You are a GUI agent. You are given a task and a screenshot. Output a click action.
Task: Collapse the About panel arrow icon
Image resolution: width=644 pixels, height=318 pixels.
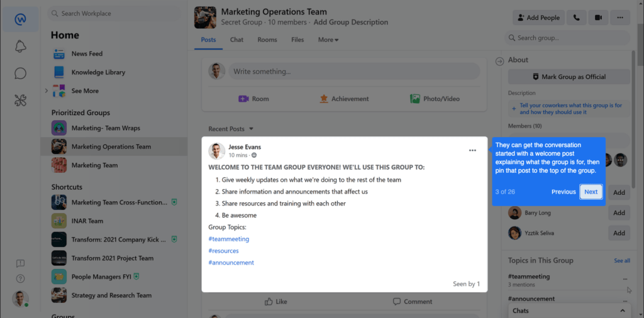(500, 61)
